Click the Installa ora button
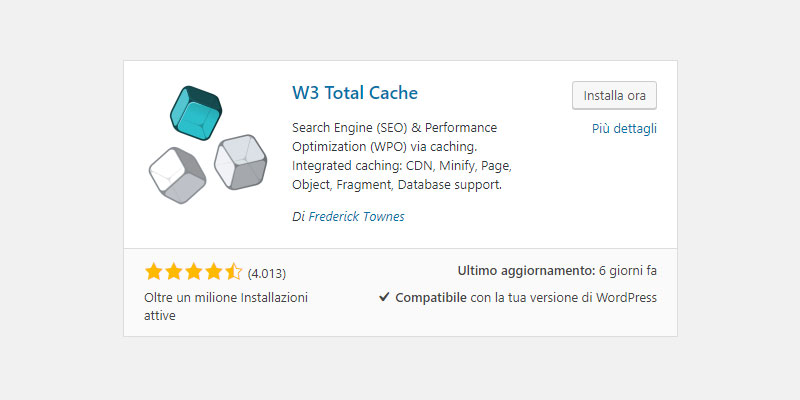 (614, 95)
